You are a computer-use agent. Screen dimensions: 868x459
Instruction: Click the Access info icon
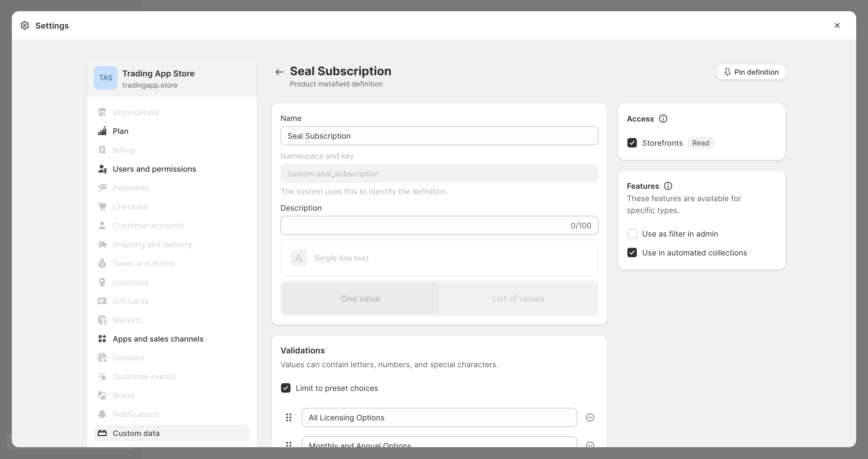point(663,119)
